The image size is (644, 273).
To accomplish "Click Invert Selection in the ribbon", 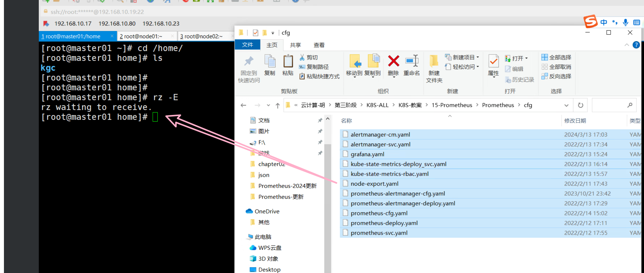I will 556,76.
